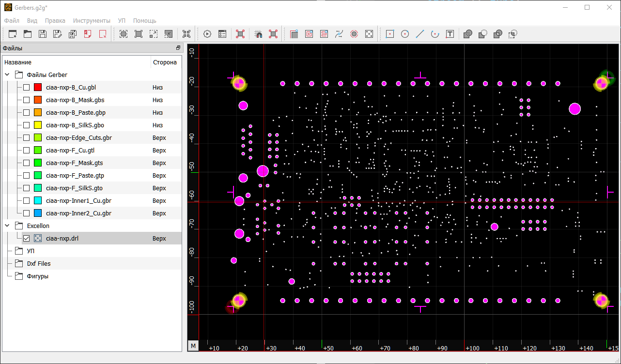Viewport: 621px width, 364px height.
Task: Click the Export to PDF icon
Action: click(x=88, y=34)
